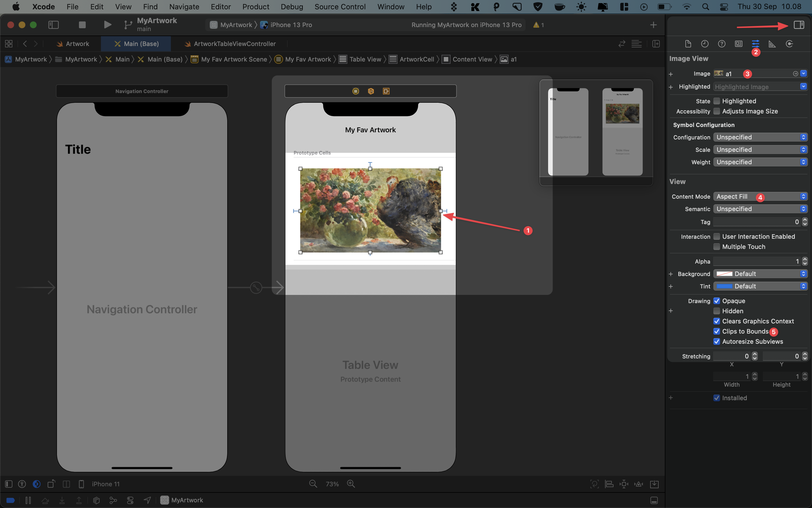Add editor on right icon
This screenshot has width=812, height=508.
[x=656, y=44]
